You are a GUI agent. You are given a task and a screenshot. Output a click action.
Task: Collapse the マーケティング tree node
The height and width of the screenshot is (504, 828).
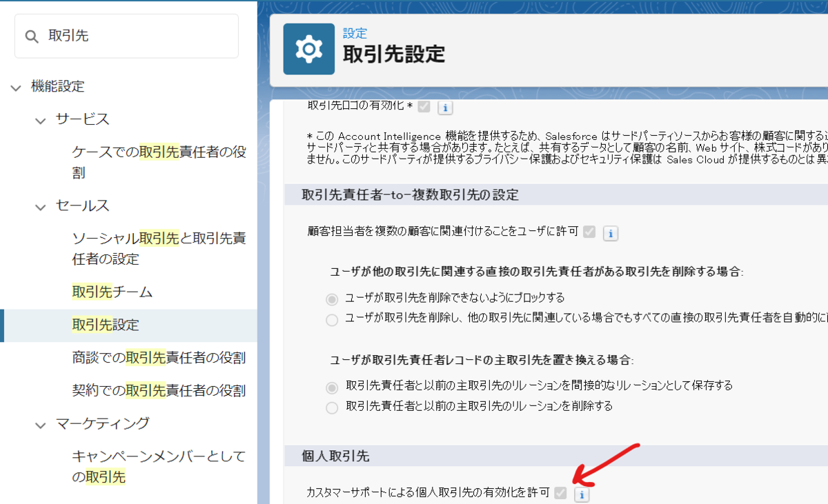pos(40,424)
